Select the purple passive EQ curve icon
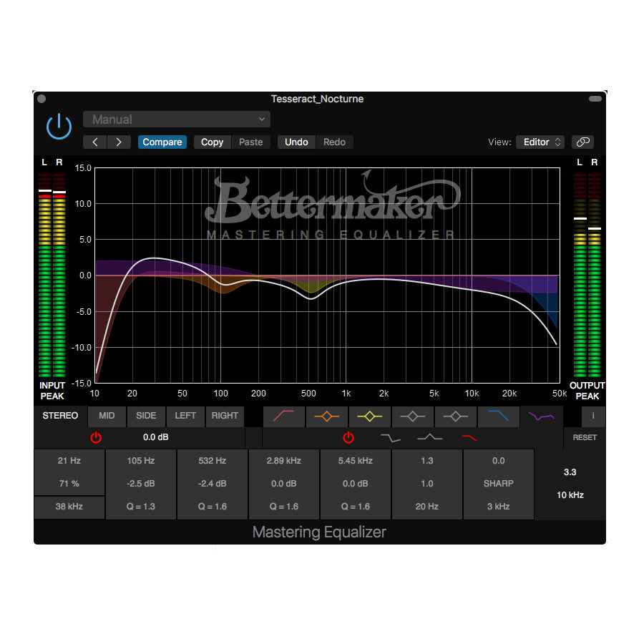This screenshot has width=644, height=644. 542,416
